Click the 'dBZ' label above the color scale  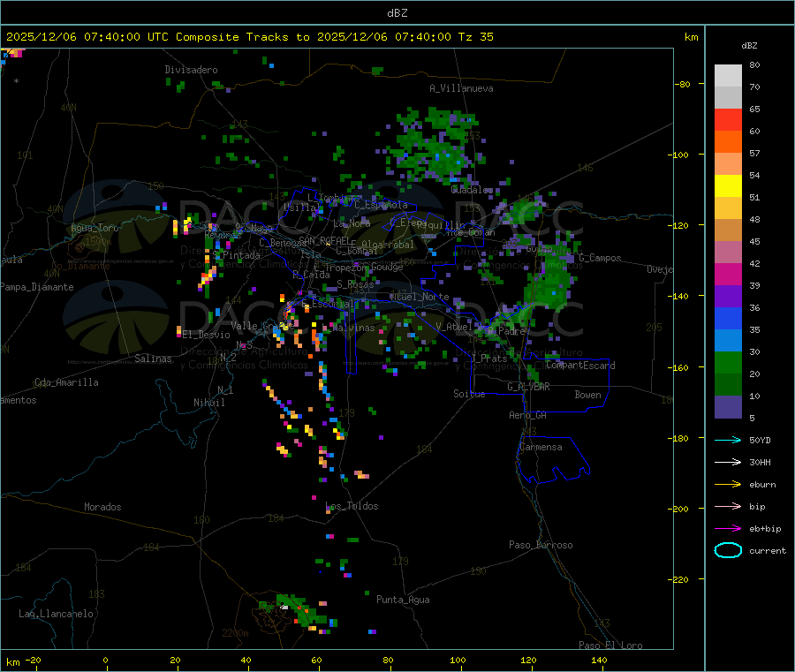coord(749,46)
